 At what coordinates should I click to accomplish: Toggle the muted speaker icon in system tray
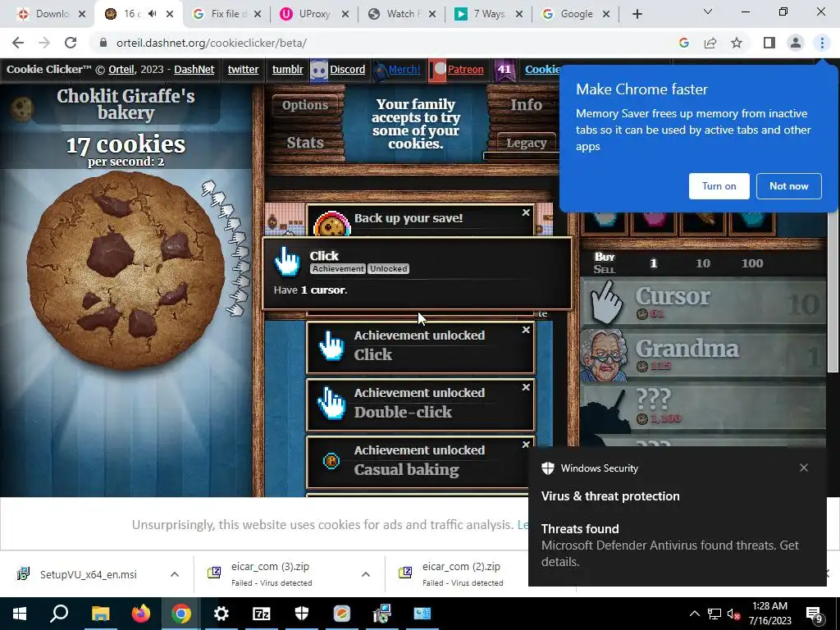click(733, 614)
